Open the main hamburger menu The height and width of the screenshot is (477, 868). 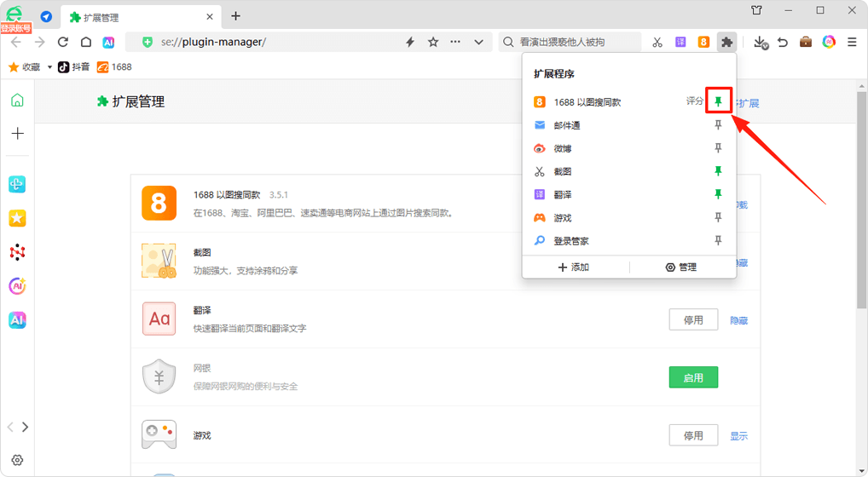tap(852, 42)
